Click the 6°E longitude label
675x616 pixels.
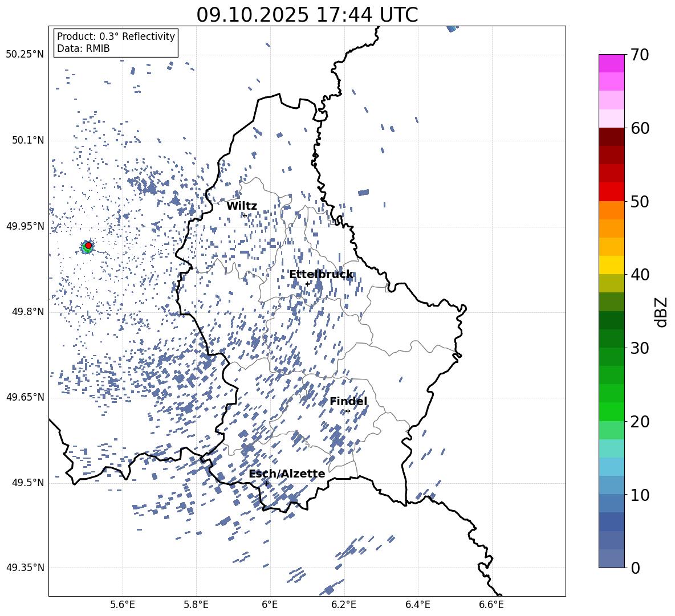tap(270, 605)
